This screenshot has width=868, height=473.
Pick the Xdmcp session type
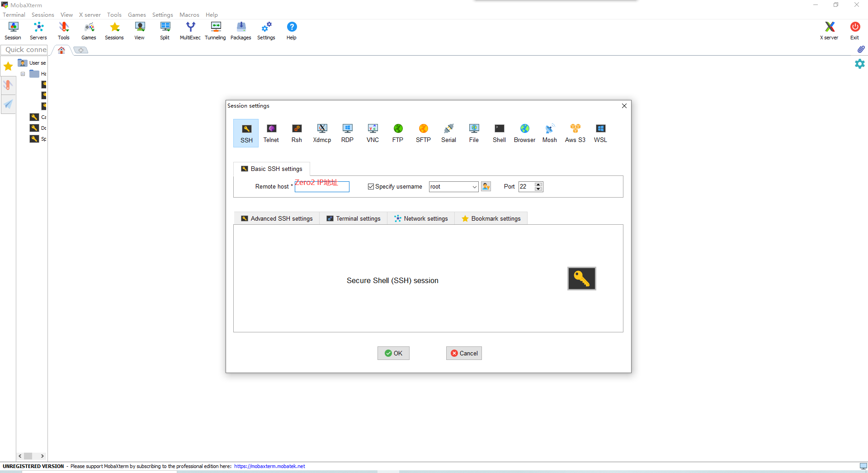click(322, 133)
